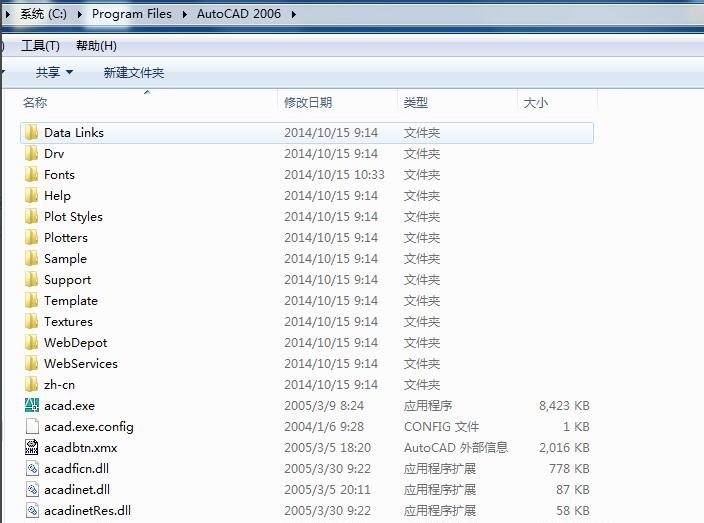Image resolution: width=704 pixels, height=523 pixels.
Task: Select the Textures folder name
Action: (68, 322)
